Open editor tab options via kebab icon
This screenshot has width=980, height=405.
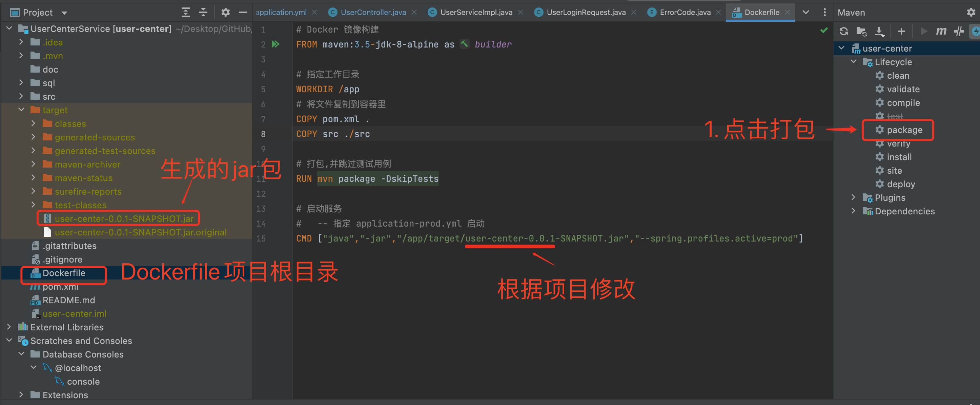824,12
